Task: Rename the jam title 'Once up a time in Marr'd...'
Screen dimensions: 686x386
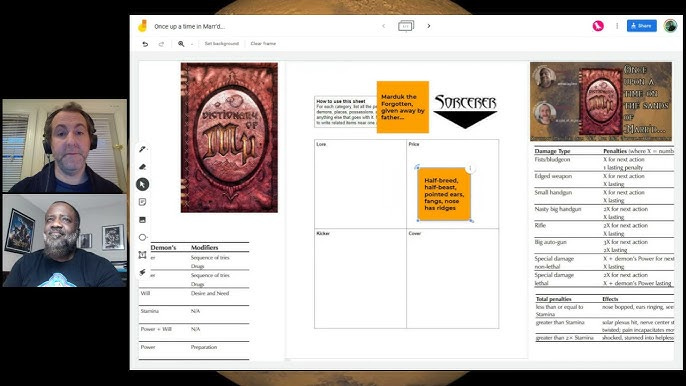Action: coord(189,26)
